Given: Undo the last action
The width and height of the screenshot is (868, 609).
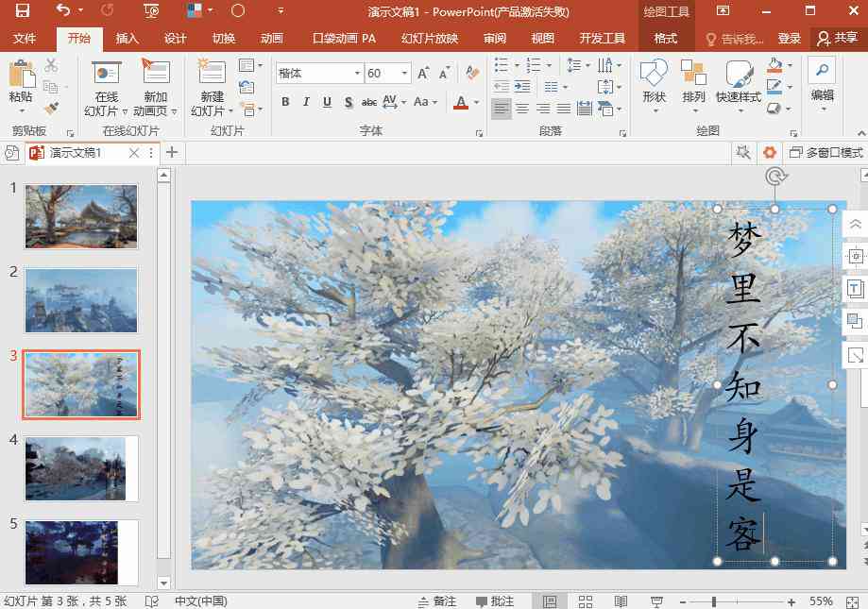Looking at the screenshot, I should [63, 10].
